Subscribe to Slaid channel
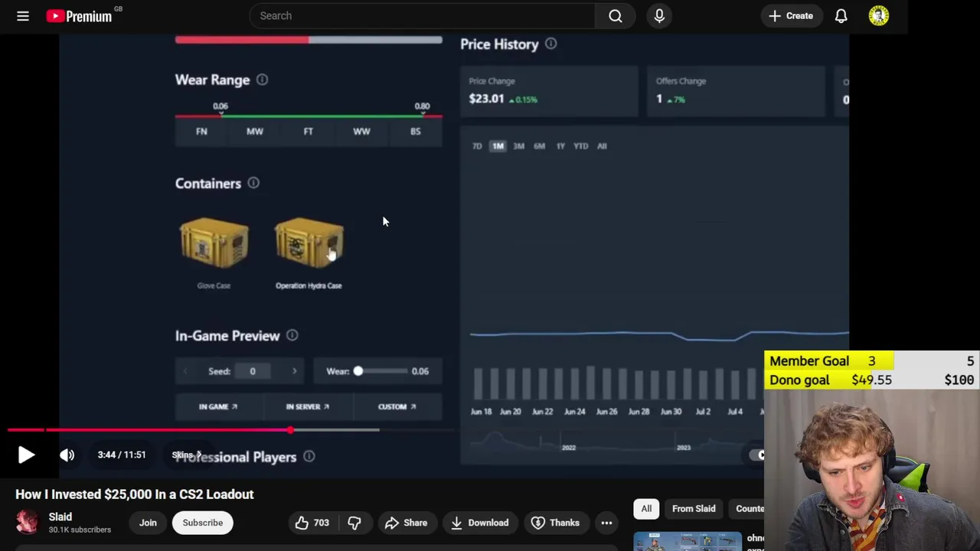 [203, 523]
